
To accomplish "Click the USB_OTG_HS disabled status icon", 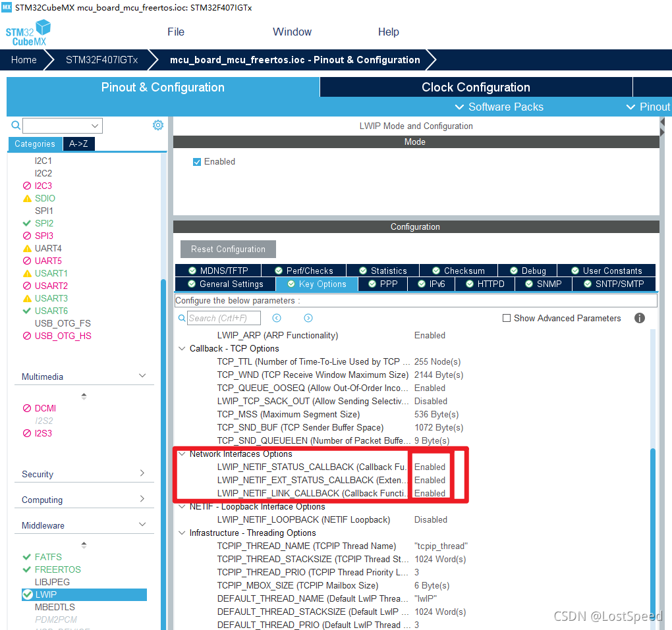I will point(27,336).
